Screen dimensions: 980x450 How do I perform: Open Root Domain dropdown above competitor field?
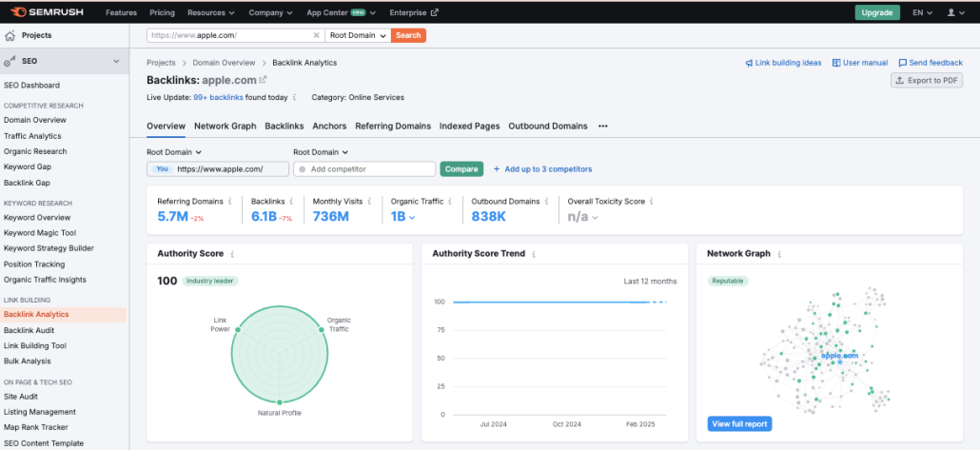click(x=321, y=152)
